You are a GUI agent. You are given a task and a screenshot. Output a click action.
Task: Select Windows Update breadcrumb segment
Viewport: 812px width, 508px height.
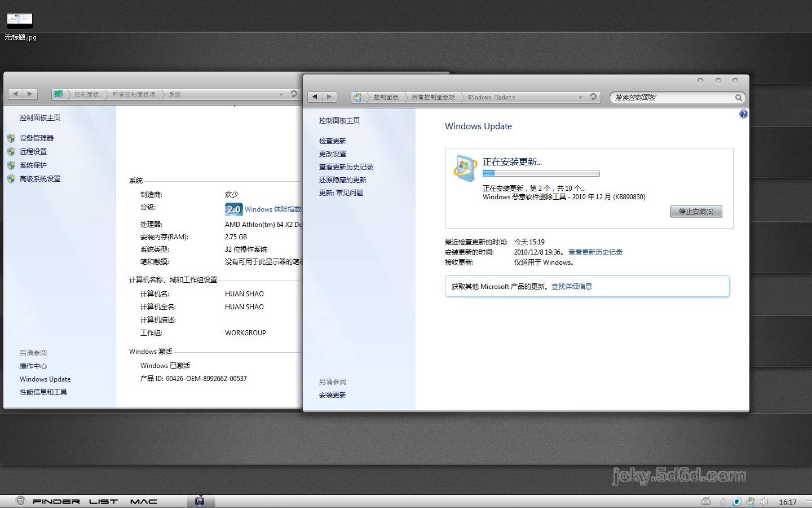tap(492, 98)
